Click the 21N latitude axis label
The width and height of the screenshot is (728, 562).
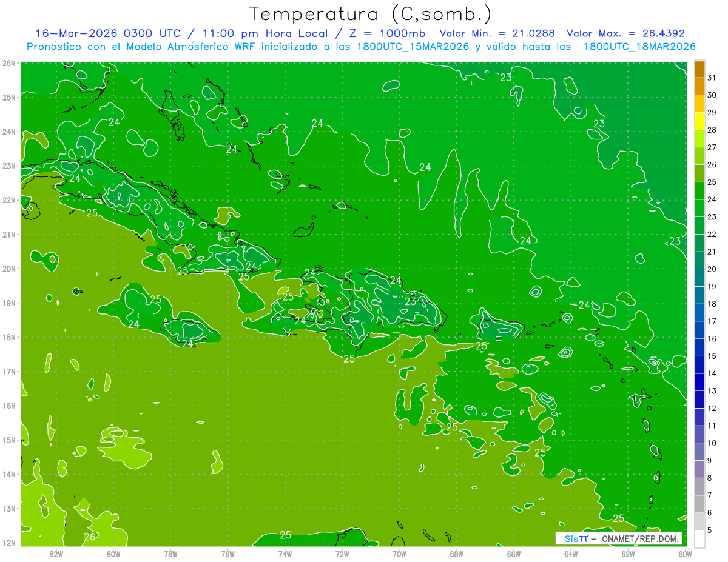pos(8,234)
